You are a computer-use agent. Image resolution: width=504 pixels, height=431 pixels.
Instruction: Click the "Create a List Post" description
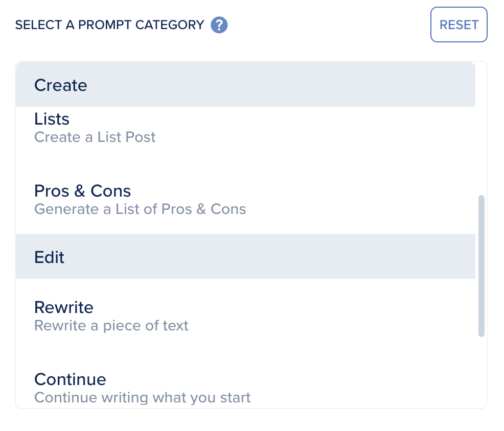[95, 137]
